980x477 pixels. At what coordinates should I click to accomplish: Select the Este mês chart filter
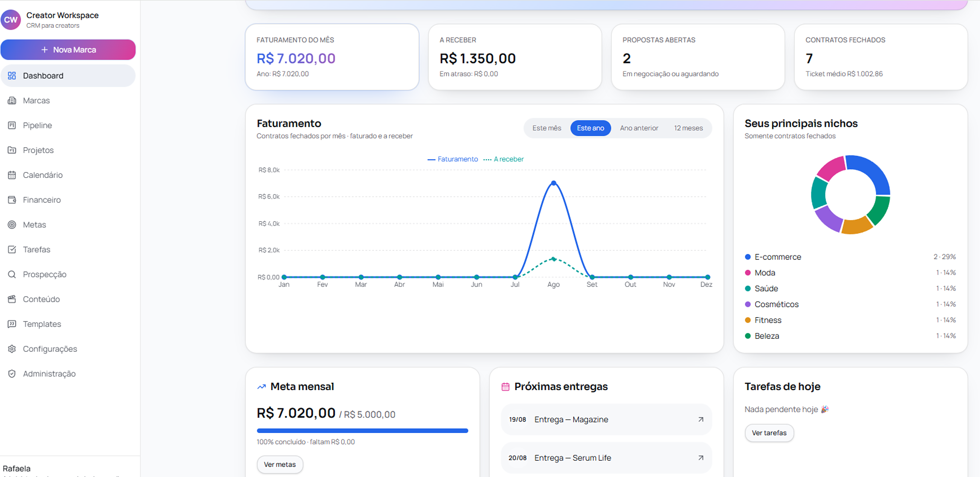coord(547,128)
